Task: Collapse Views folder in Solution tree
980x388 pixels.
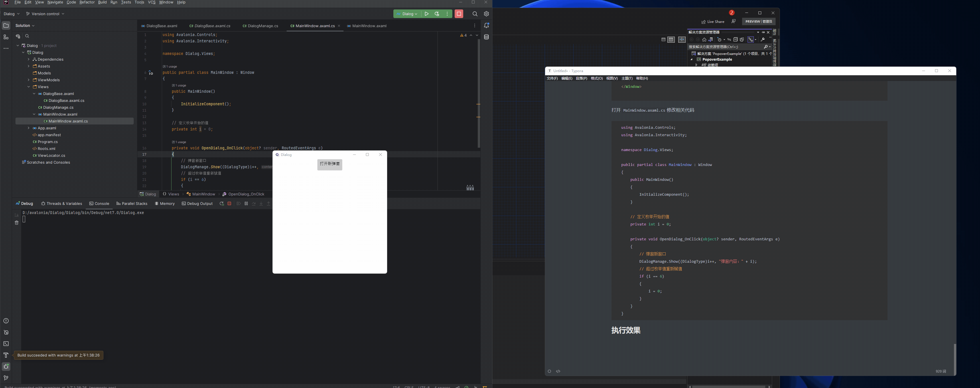Action: coord(29,87)
